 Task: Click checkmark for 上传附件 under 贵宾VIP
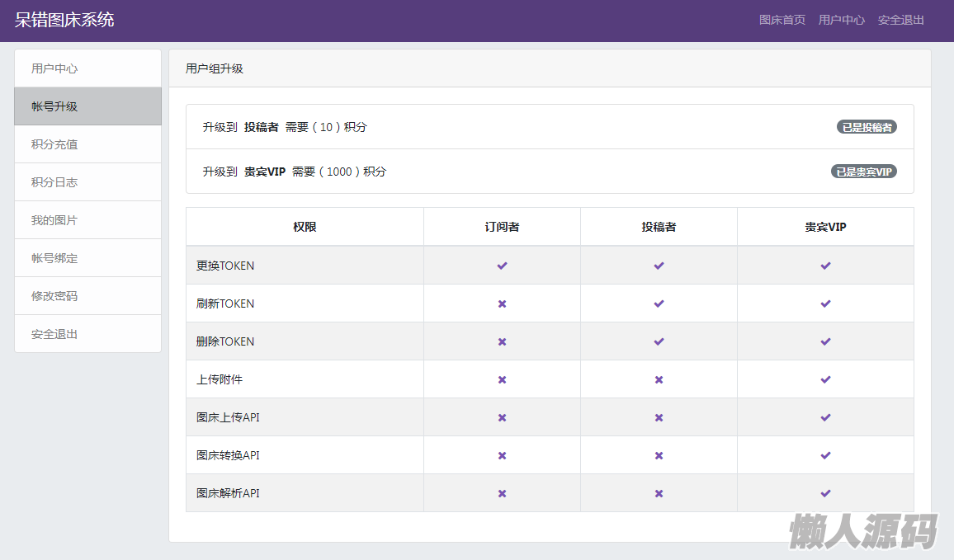coord(825,379)
